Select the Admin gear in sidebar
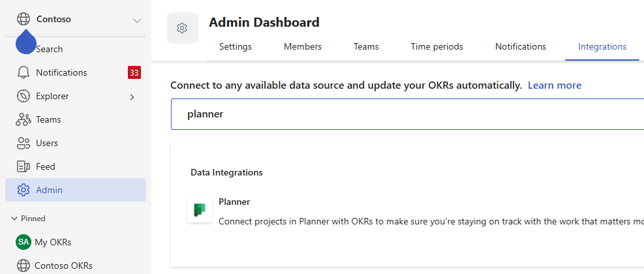The height and width of the screenshot is (274, 644). pos(23,190)
